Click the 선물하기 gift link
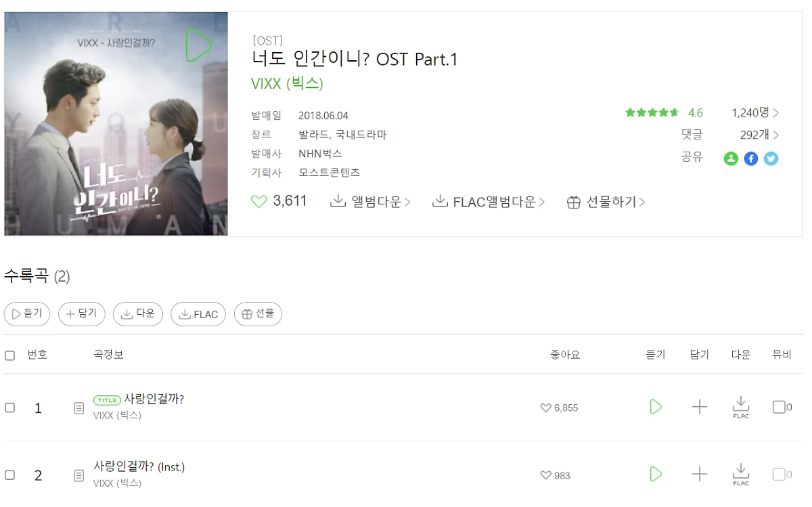 (606, 202)
